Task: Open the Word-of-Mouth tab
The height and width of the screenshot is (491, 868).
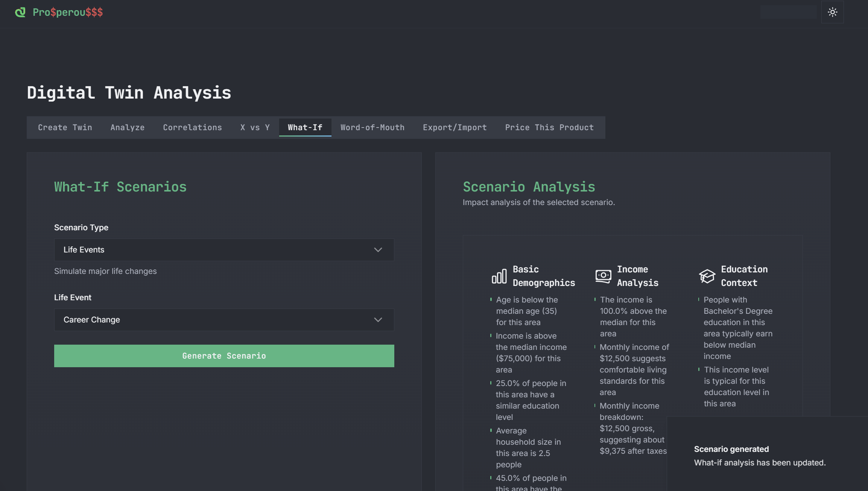Action: click(372, 128)
